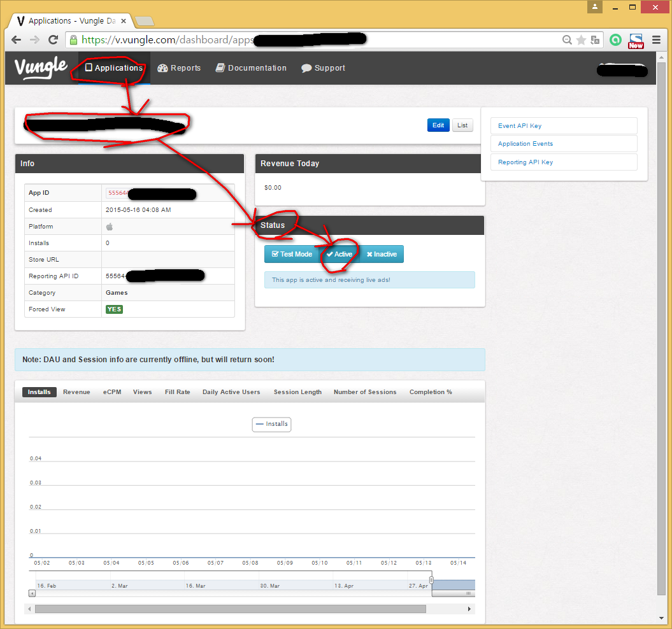
Task: Switch app status to Test Mode
Action: tap(292, 254)
